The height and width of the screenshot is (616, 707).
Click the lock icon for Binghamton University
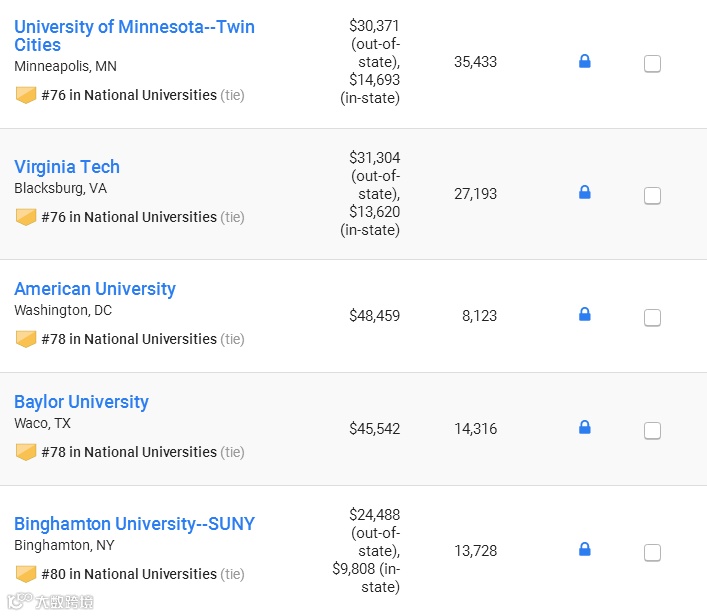point(585,549)
